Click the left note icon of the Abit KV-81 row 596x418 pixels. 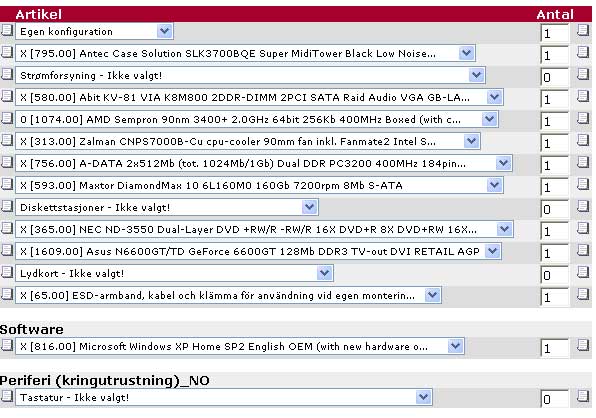click(x=7, y=96)
